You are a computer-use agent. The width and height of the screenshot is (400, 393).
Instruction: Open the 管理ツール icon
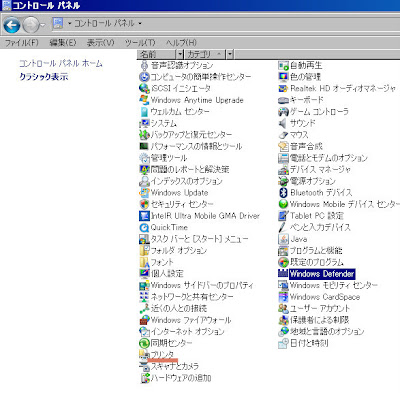[144, 158]
